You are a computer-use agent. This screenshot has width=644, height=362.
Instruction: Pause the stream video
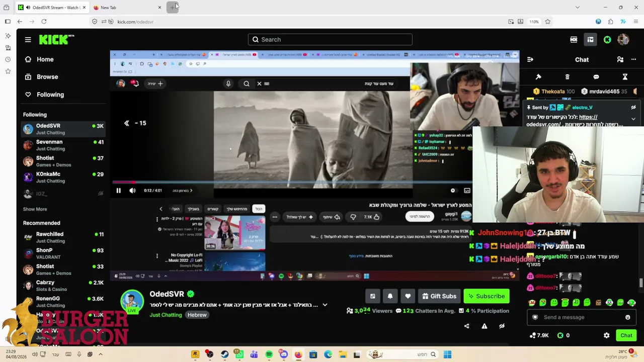(x=118, y=191)
